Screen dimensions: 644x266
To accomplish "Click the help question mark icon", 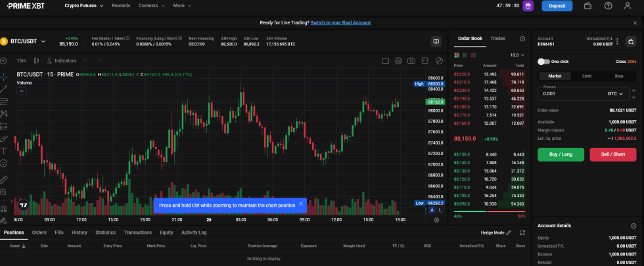I will (608, 6).
